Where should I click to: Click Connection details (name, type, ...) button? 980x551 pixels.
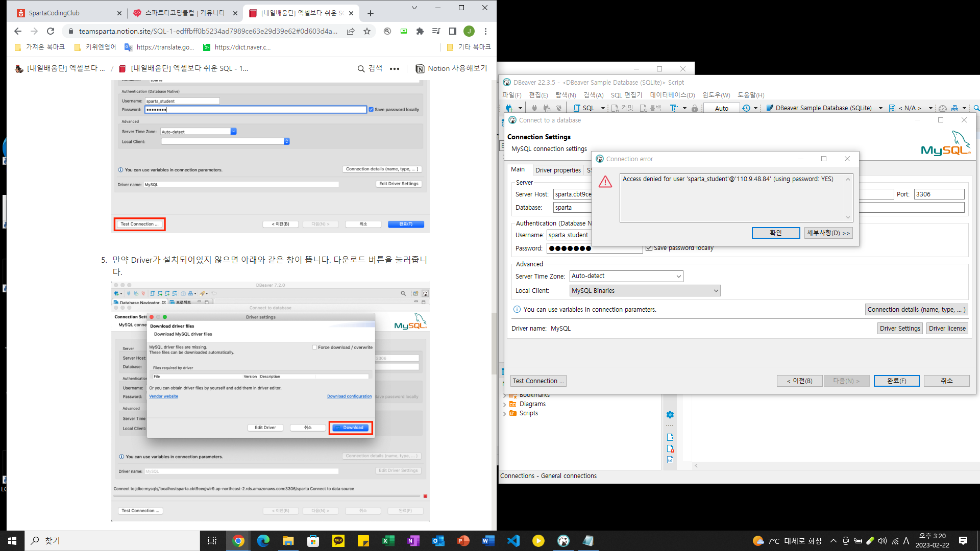coord(916,310)
